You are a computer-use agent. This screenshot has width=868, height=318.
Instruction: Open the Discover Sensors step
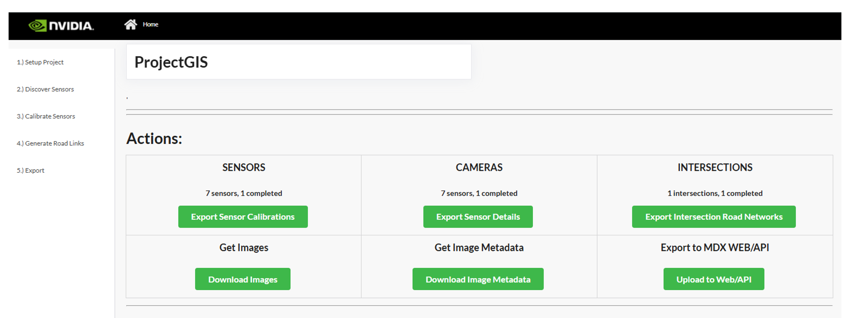pyautogui.click(x=45, y=89)
